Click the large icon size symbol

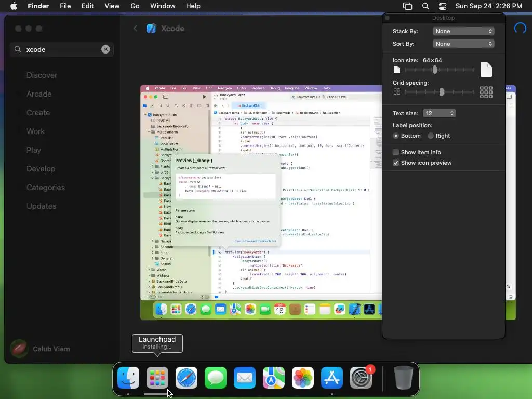(486, 70)
